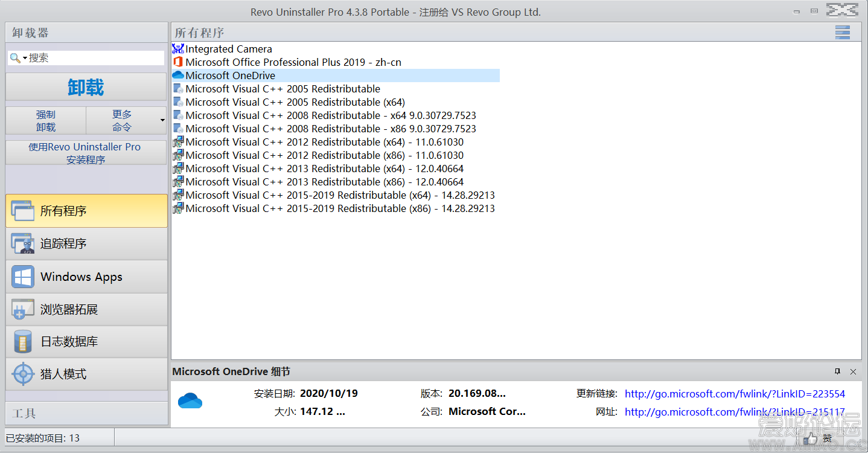868x453 pixels.
Task: Click the 强制卸载 button
Action: [x=46, y=120]
